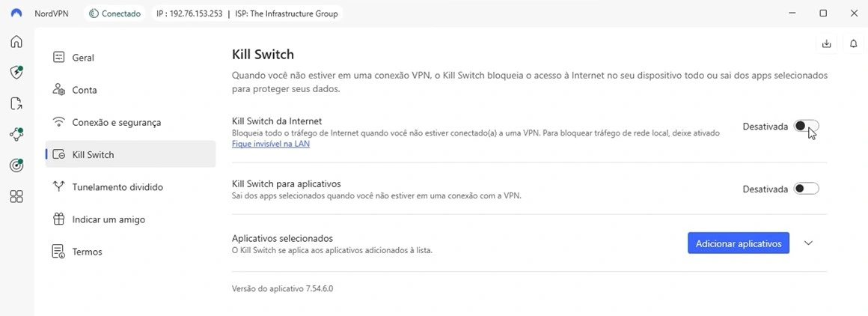
Task: Click the Wi-Fi icon for Conexão e segurança
Action: coord(58,122)
